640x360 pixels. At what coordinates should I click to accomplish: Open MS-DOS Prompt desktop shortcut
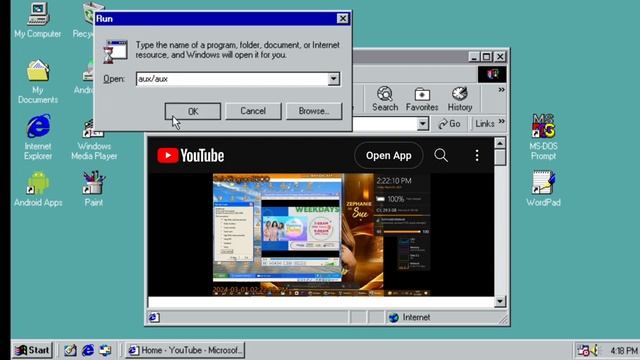[543, 137]
